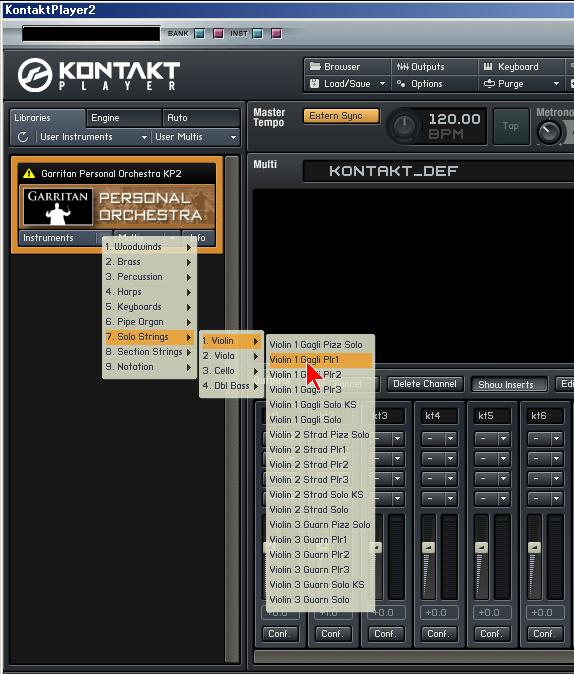Click the warning triangle icon beside Garritan

29,173
